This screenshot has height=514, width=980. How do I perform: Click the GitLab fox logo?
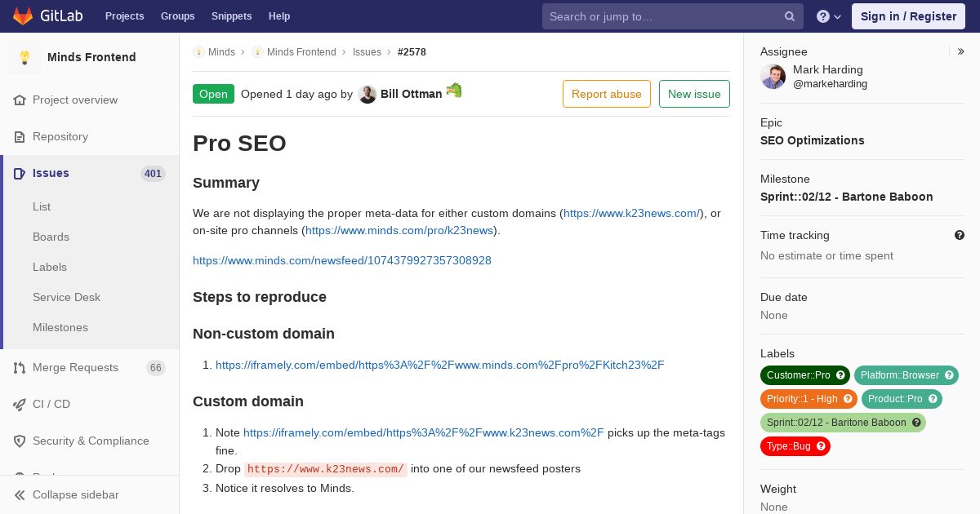tap(23, 16)
